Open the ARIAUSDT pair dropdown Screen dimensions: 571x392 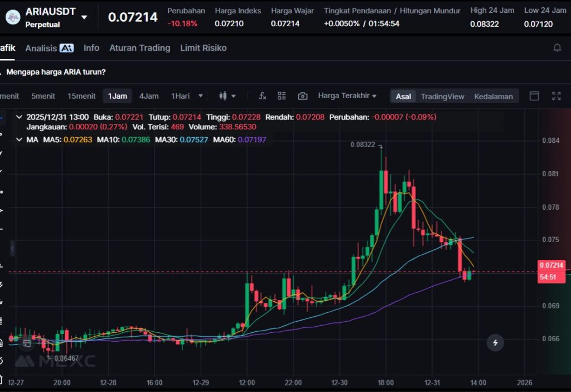(84, 17)
